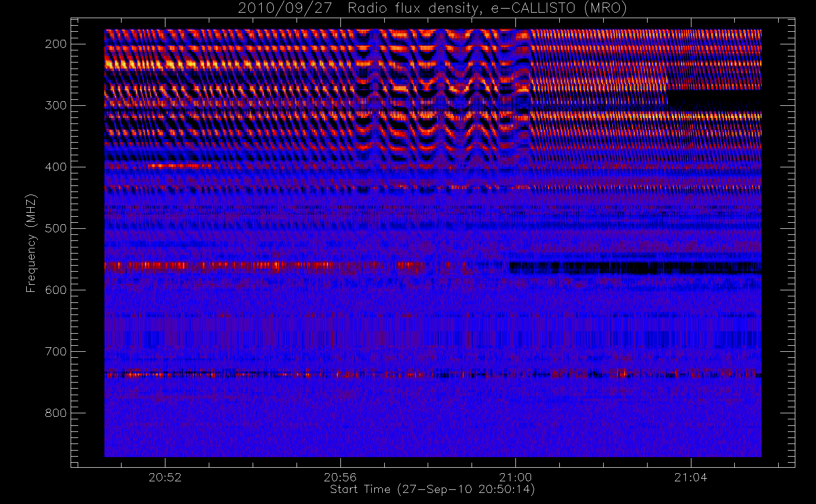This screenshot has height=504, width=816.
Task: Click the 700 frequency tick label
Action: [x=56, y=351]
